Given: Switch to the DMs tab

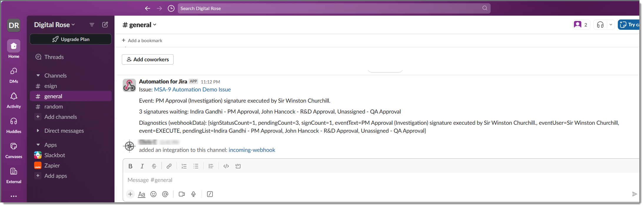Looking at the screenshot, I should pos(14,75).
